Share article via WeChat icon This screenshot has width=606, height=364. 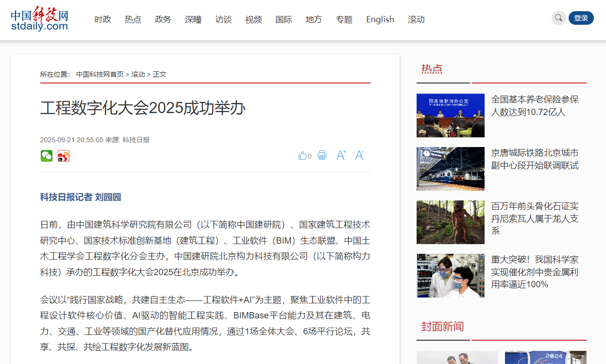pos(47,156)
